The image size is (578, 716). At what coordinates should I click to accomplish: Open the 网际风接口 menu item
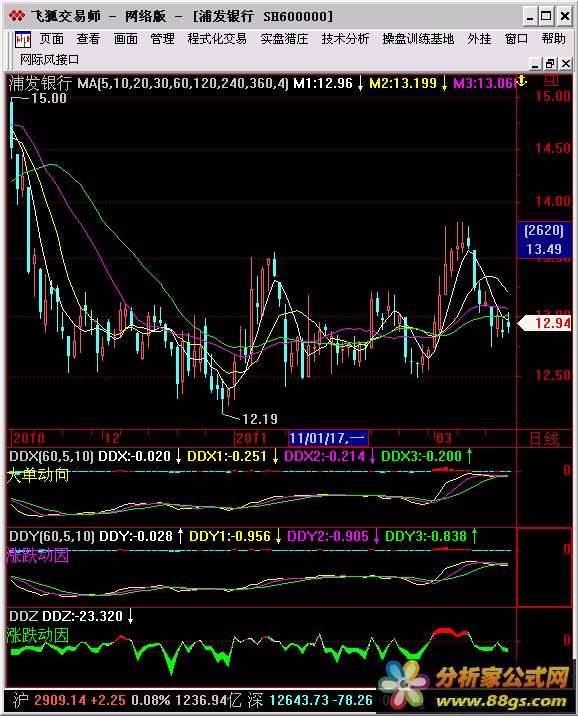click(49, 60)
